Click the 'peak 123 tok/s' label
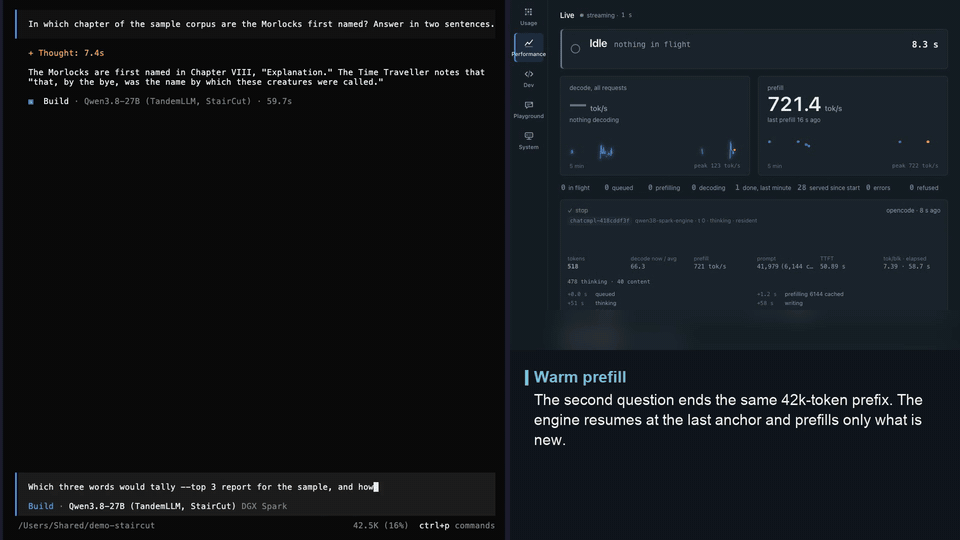This screenshot has height=540, width=960. (716, 166)
